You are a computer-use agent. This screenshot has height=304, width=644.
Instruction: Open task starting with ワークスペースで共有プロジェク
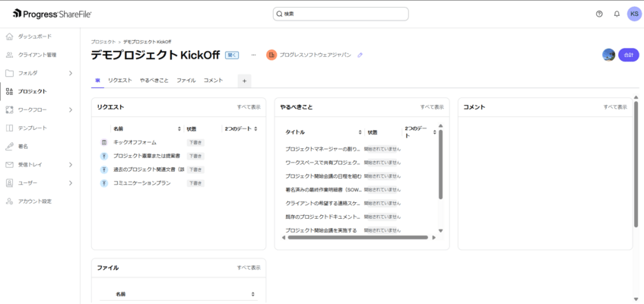[323, 163]
